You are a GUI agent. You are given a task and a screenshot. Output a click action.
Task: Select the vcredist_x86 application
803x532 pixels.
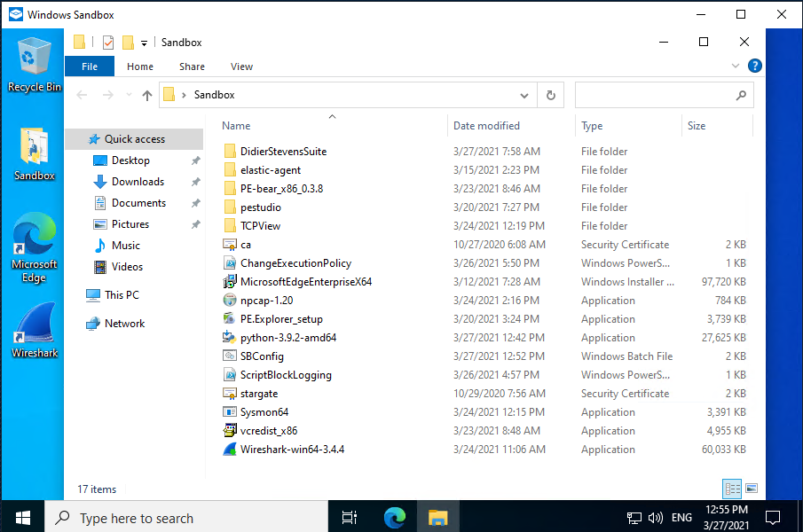tap(268, 431)
